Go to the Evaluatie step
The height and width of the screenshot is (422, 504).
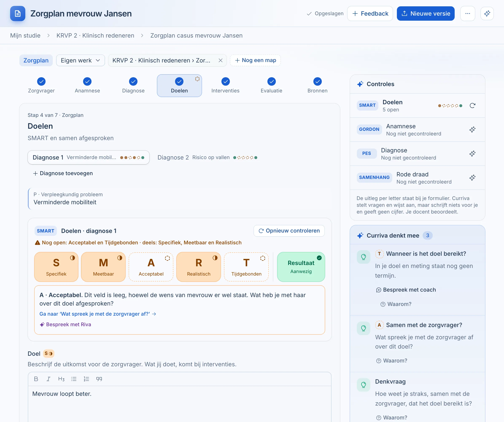(x=271, y=85)
